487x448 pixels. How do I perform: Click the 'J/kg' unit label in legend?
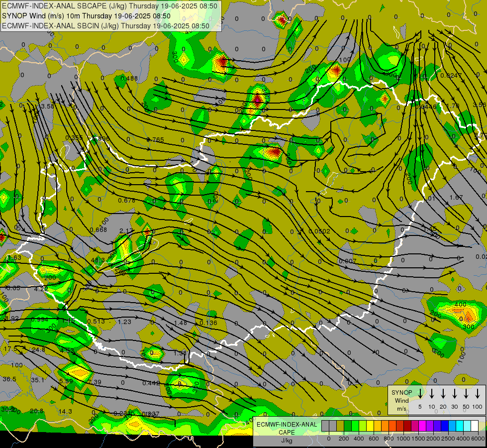point(287,441)
